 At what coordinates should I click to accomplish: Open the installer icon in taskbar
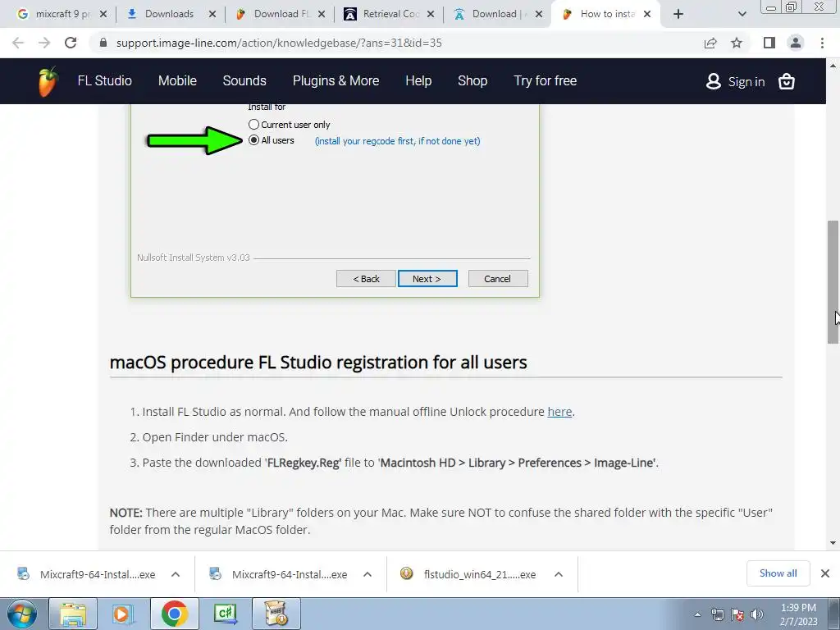[276, 614]
